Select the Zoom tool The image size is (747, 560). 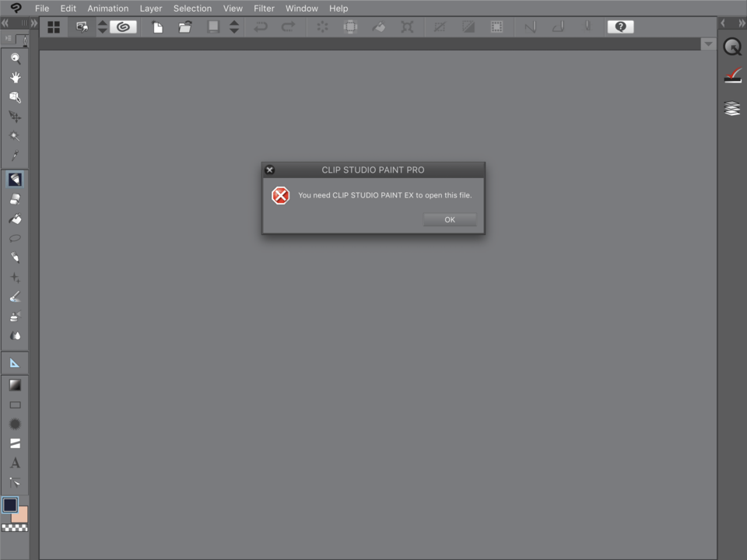pyautogui.click(x=15, y=57)
